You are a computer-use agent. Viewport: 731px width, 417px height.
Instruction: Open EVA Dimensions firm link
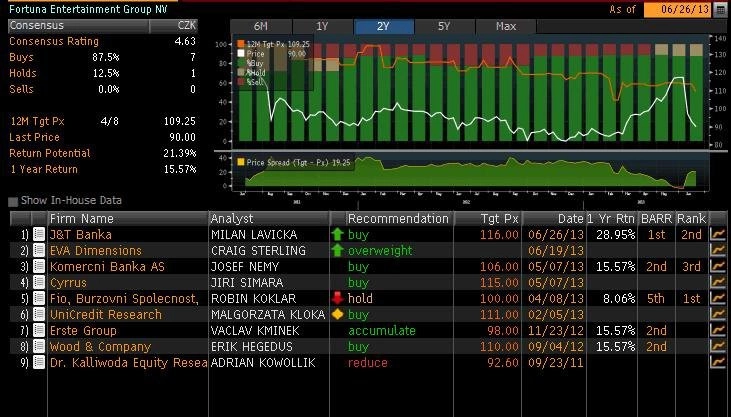[x=96, y=250]
